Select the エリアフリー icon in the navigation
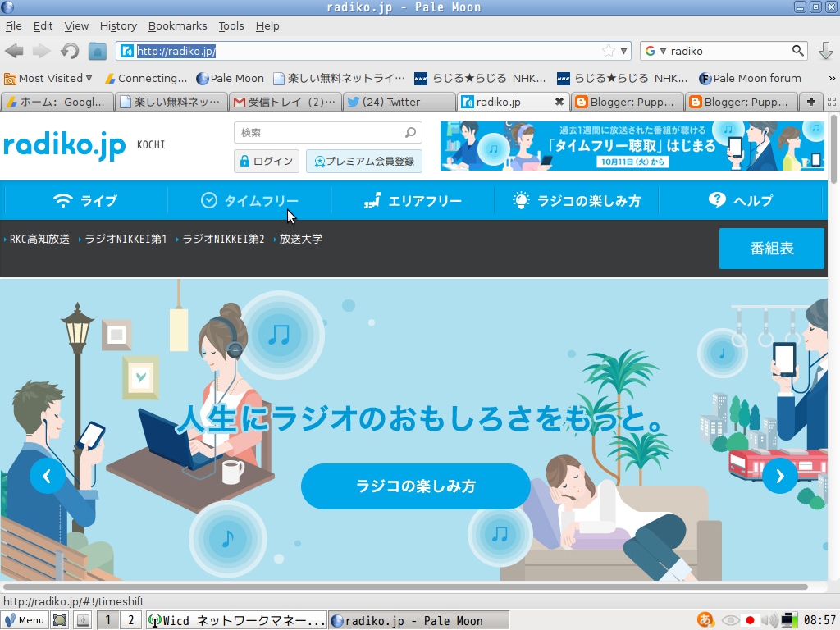Viewport: 840px width, 630px height. click(x=373, y=199)
